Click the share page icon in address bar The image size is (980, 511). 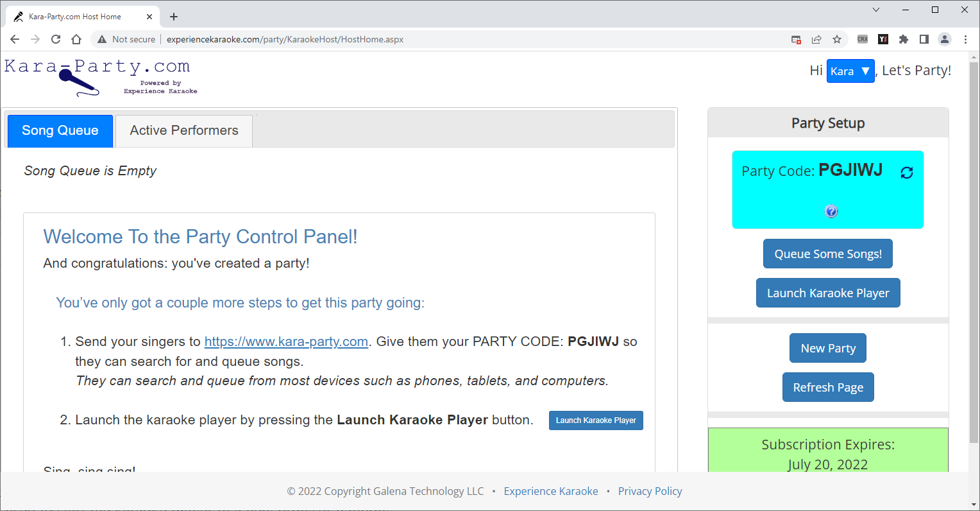[816, 39]
